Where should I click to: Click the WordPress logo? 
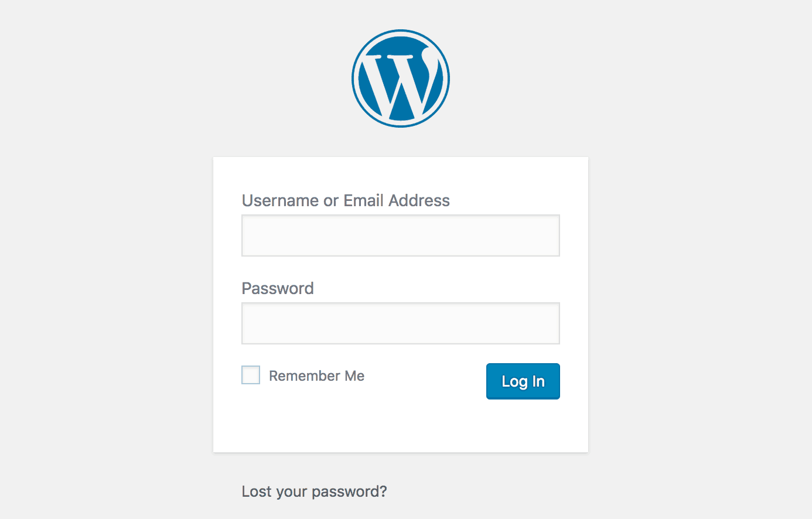click(401, 78)
